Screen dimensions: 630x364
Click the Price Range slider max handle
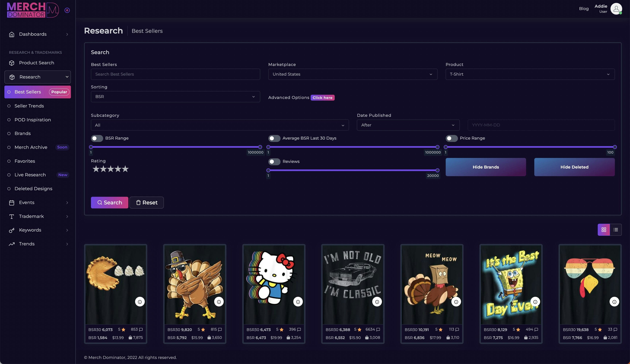pos(615,147)
